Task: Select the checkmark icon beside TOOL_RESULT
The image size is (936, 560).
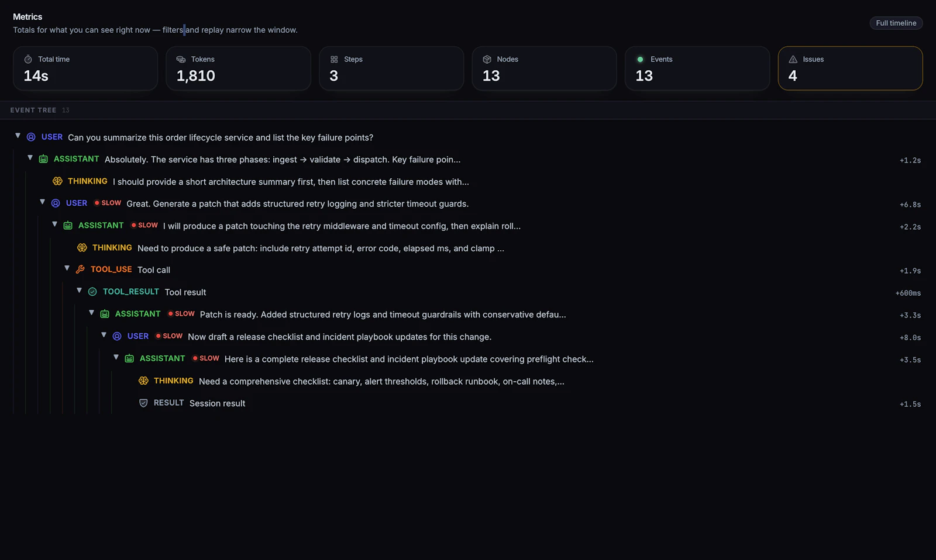Action: click(x=92, y=291)
